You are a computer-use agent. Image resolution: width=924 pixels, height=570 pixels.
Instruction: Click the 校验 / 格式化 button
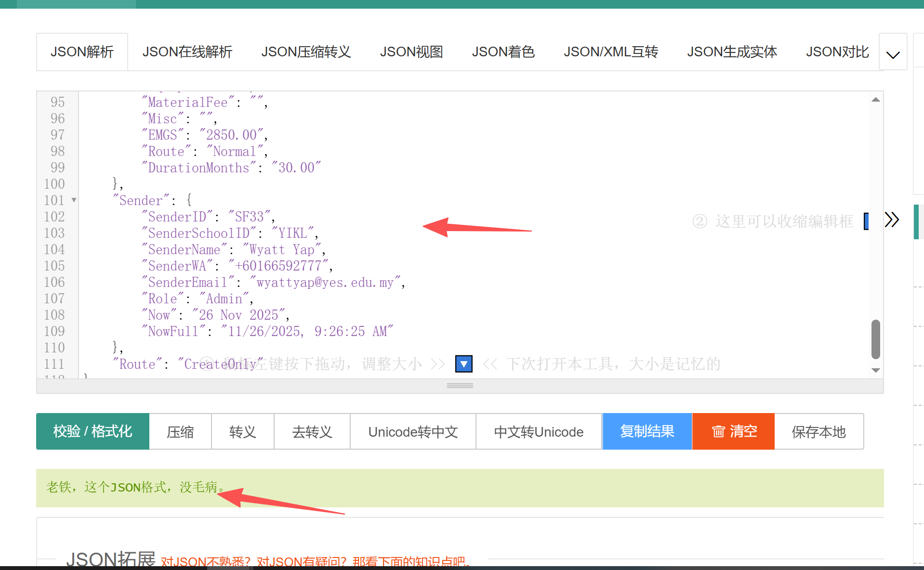pyautogui.click(x=92, y=431)
